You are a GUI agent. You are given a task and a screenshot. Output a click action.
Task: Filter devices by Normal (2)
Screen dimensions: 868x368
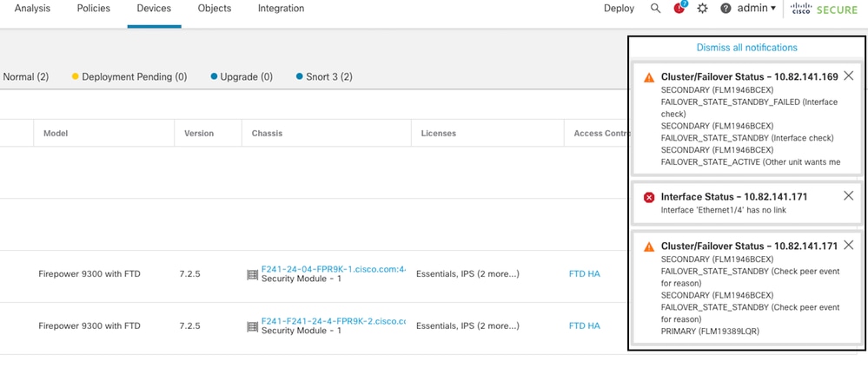[25, 77]
